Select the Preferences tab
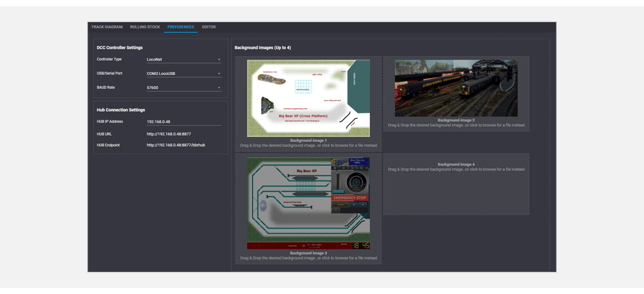Viewport: 644px width, 294px height. click(180, 27)
